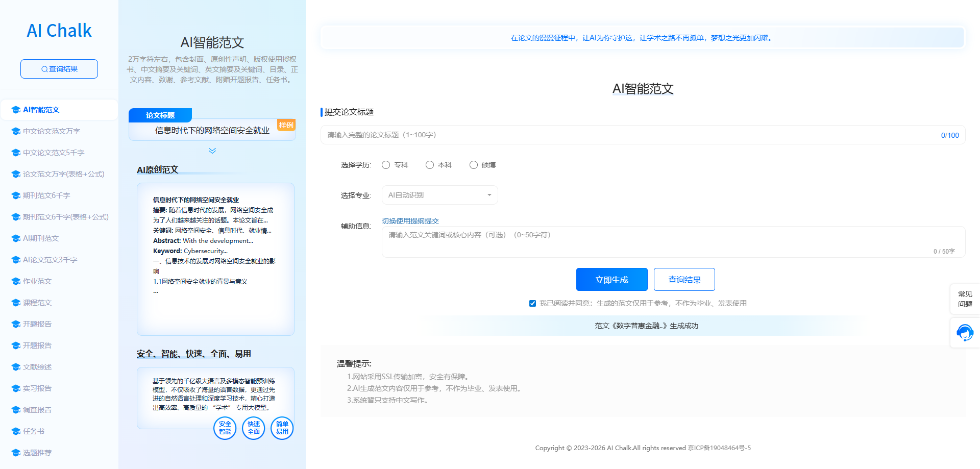The height and width of the screenshot is (469, 980).
Task: Click the graduation cap icon beside 中文论文范文5千字
Action: coord(16,153)
